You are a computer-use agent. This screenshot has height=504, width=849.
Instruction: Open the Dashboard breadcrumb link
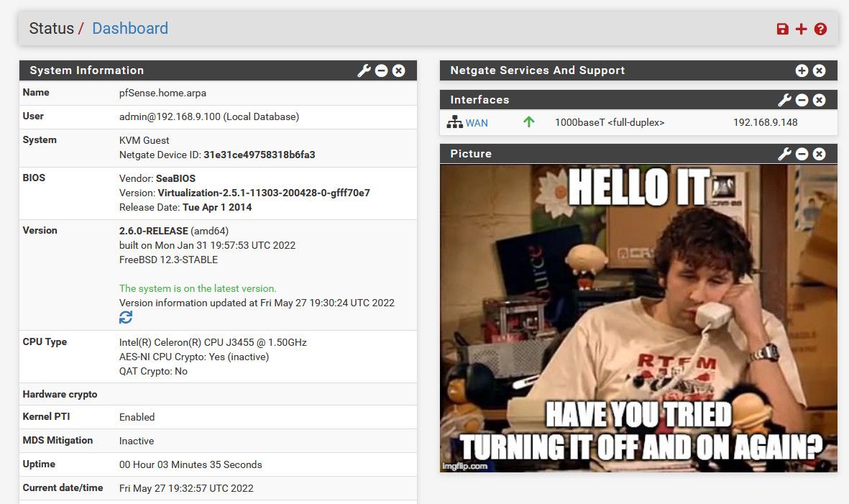[130, 28]
